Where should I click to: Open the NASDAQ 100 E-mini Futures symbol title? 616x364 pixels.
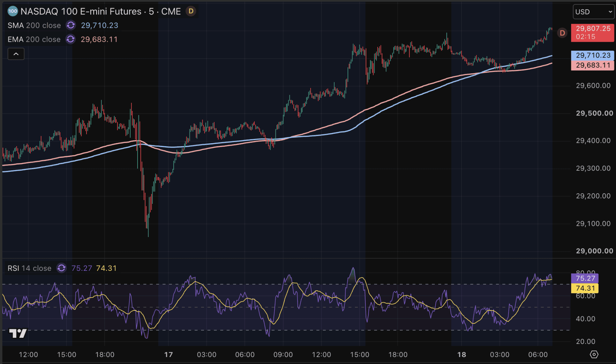(101, 11)
